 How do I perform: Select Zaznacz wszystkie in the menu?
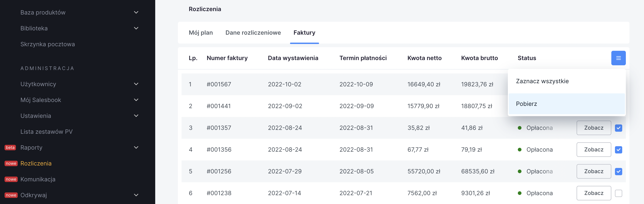542,81
